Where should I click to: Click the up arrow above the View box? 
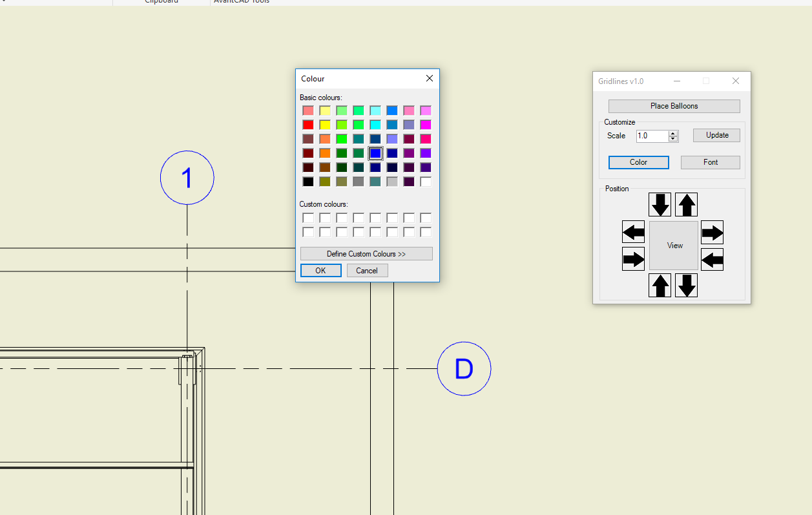[686, 205]
